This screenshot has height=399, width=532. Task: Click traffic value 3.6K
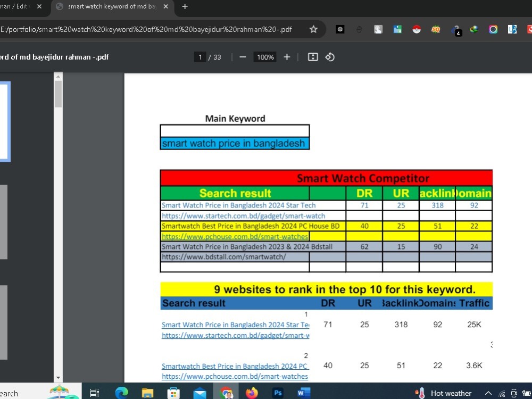click(474, 366)
